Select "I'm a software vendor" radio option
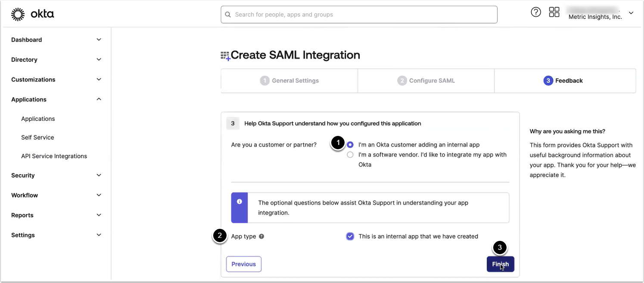The height and width of the screenshot is (283, 644). (350, 155)
